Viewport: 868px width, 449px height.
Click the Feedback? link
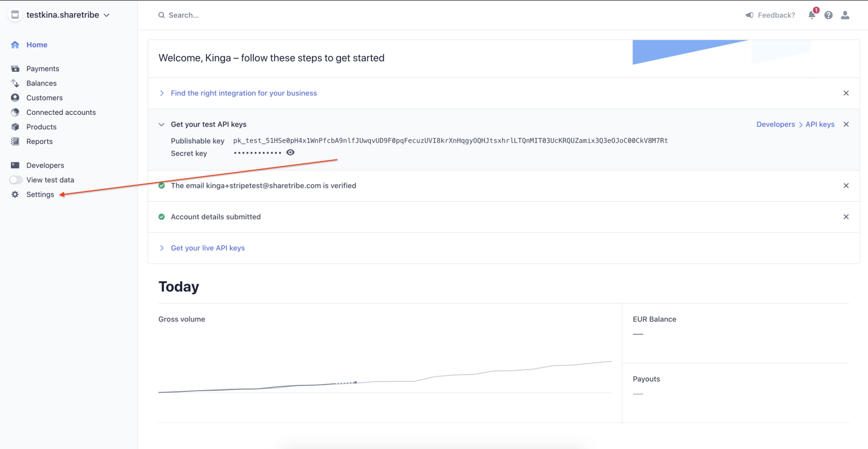click(776, 15)
